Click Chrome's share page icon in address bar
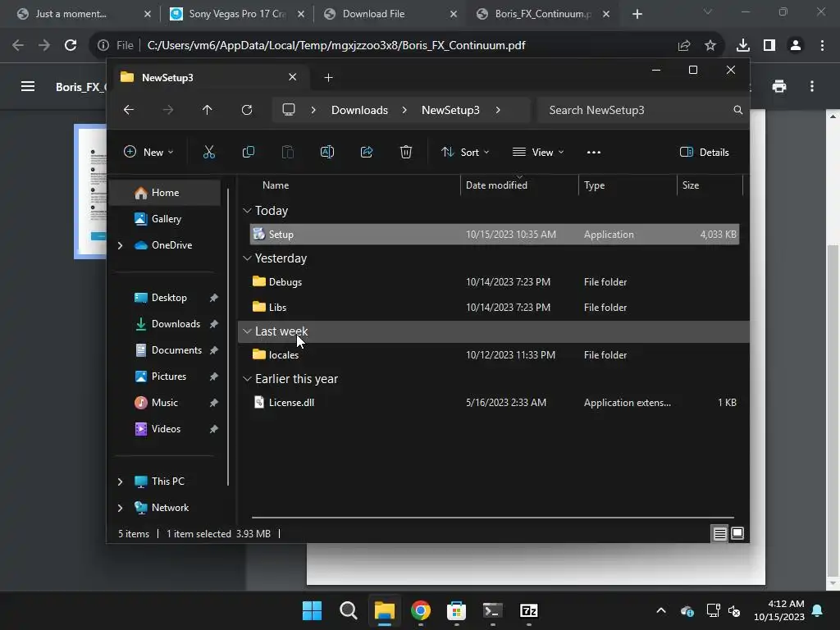This screenshot has width=840, height=630. point(684,46)
